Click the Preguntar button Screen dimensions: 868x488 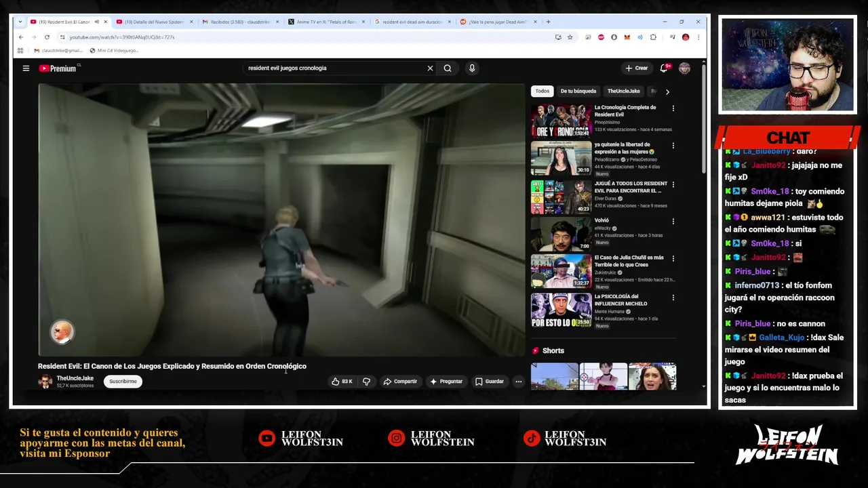[x=446, y=382]
